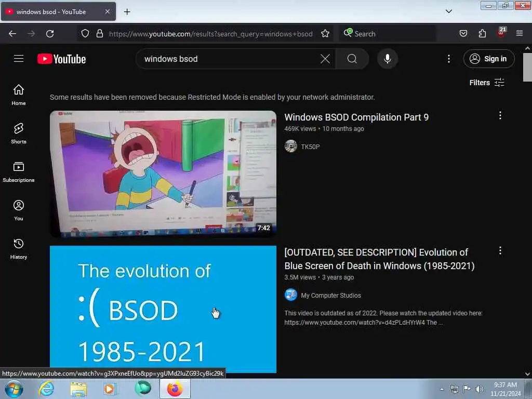
Task: Open the Action Center flag tray icon
Action: coord(467,389)
